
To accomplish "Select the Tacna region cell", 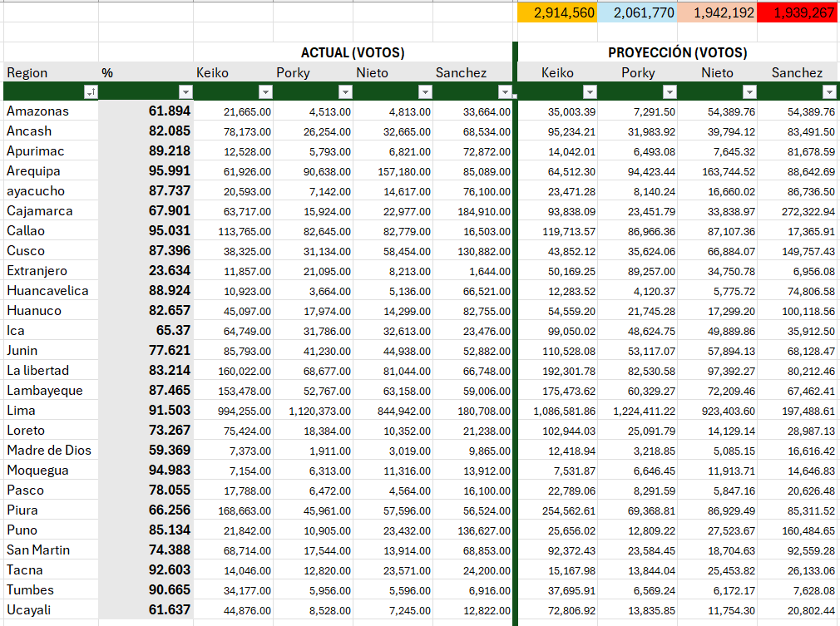I will [51, 570].
